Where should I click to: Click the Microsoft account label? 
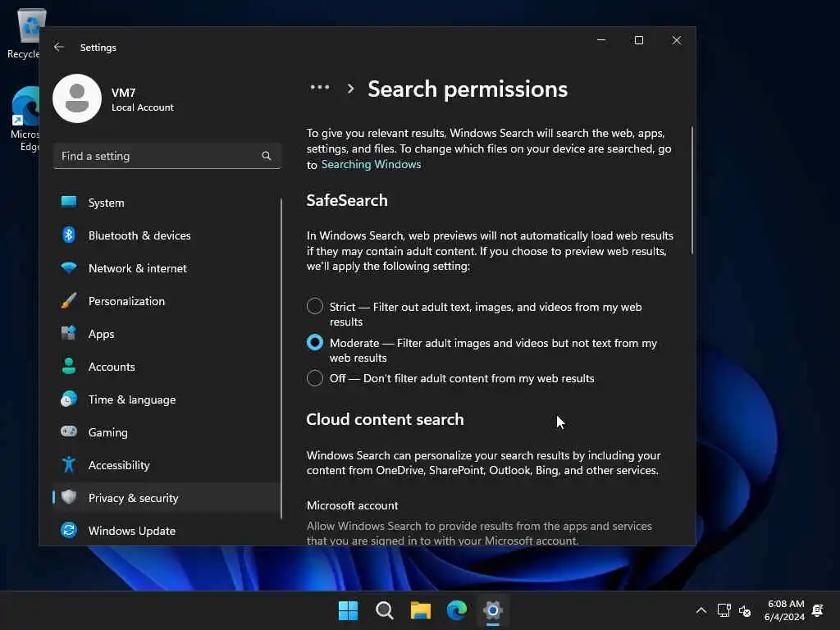(352, 505)
